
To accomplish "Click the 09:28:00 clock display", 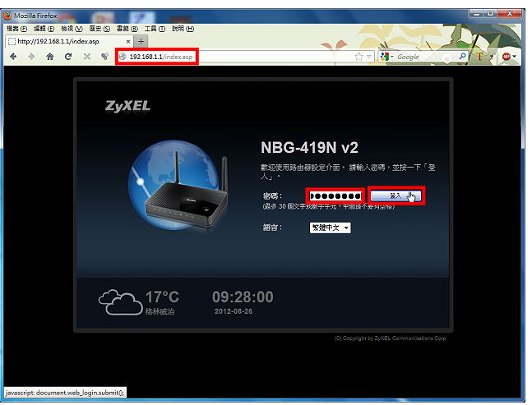I will tap(243, 297).
